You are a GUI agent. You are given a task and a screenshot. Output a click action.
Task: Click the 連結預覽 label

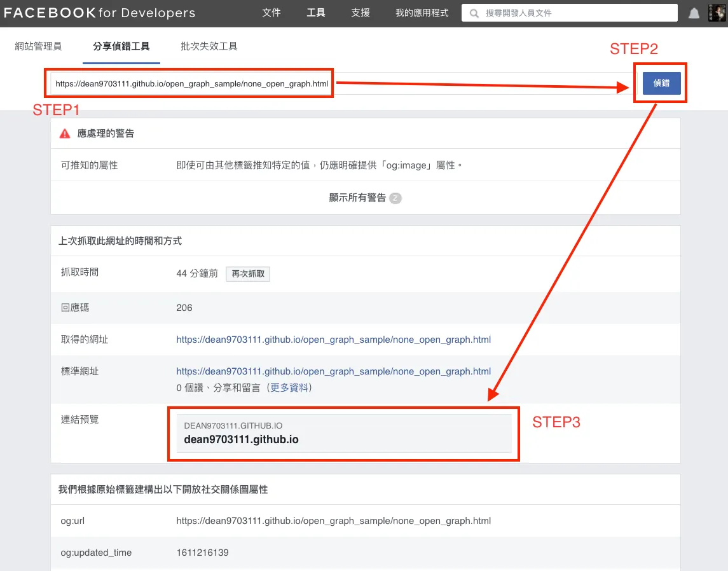click(x=79, y=420)
